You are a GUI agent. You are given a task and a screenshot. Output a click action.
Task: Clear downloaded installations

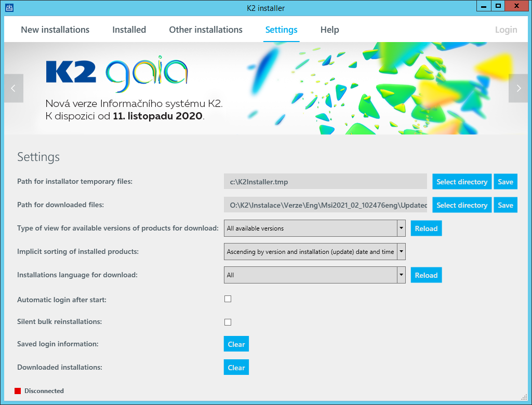pos(236,367)
